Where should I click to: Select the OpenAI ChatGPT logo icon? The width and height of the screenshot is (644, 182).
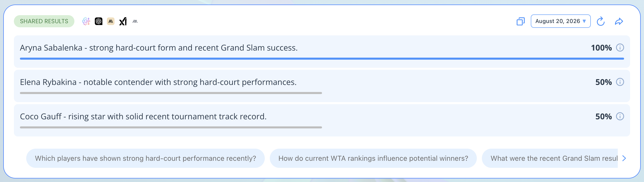[99, 21]
